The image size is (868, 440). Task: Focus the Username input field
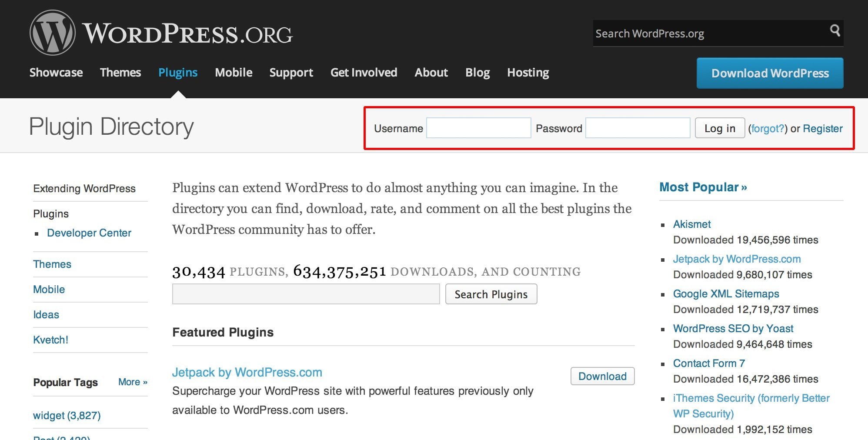479,128
